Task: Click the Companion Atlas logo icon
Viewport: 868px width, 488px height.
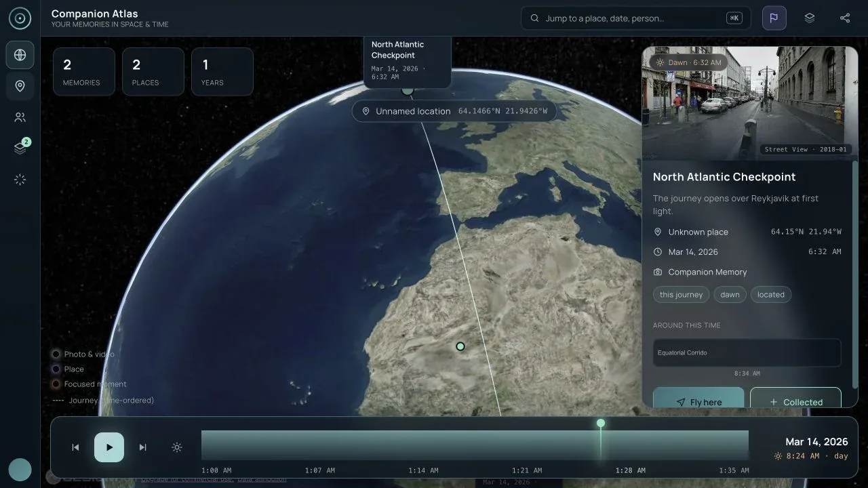Action: pos(20,18)
